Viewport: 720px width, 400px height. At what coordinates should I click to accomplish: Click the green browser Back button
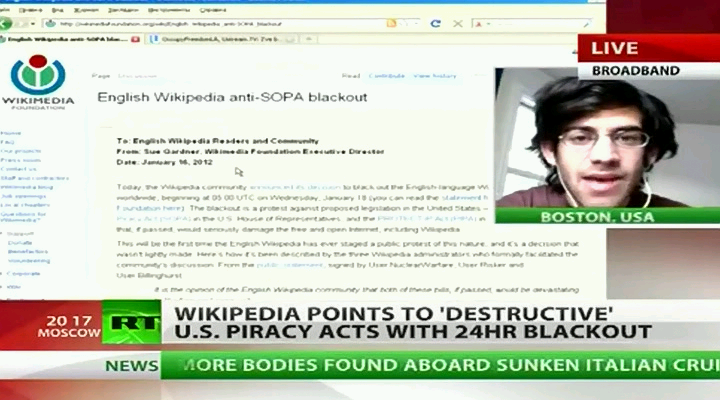(5, 23)
